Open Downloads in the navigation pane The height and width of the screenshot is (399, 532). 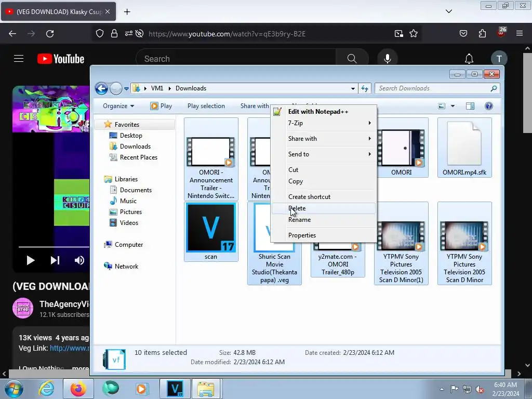135,146
